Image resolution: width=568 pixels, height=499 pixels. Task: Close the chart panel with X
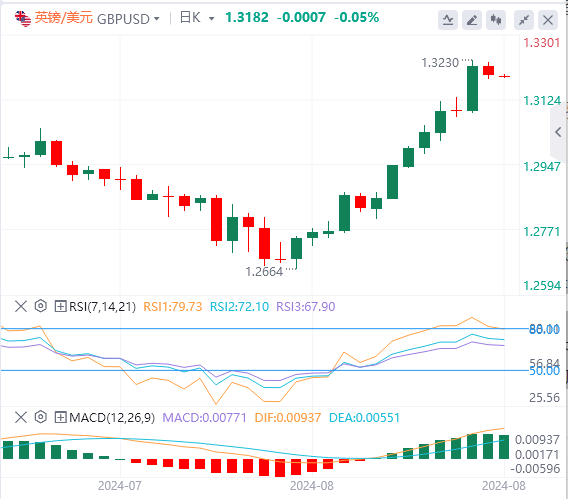[548, 20]
